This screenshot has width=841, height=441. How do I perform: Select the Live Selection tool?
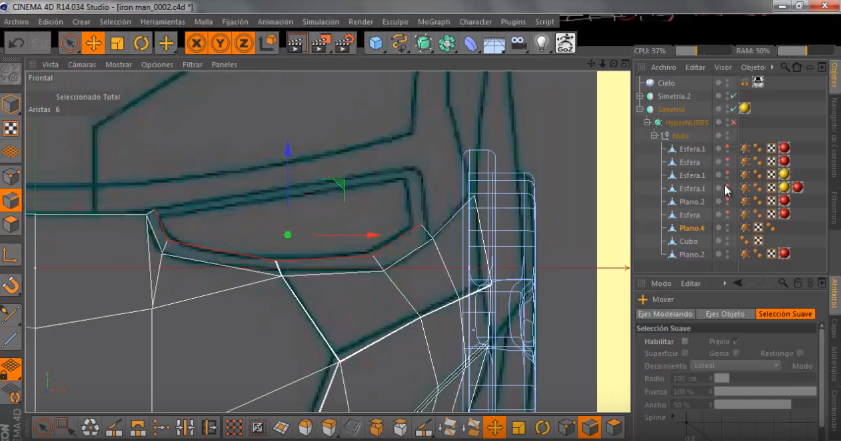pos(70,43)
